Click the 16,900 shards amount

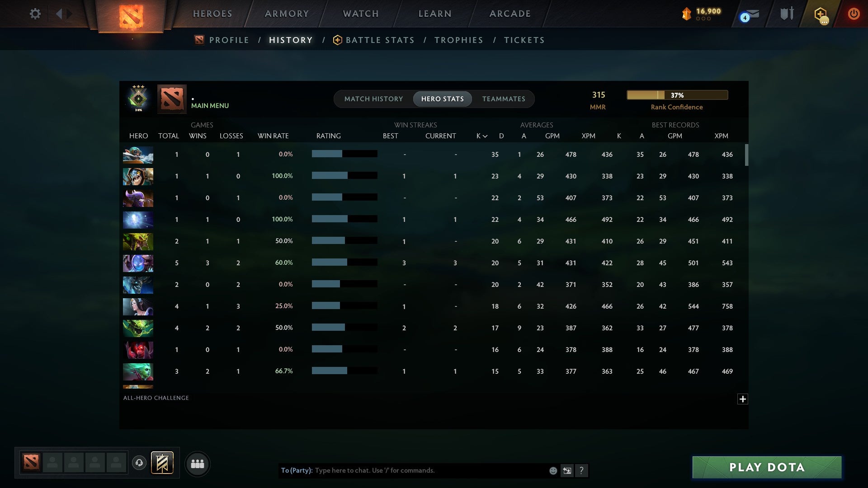[708, 11]
